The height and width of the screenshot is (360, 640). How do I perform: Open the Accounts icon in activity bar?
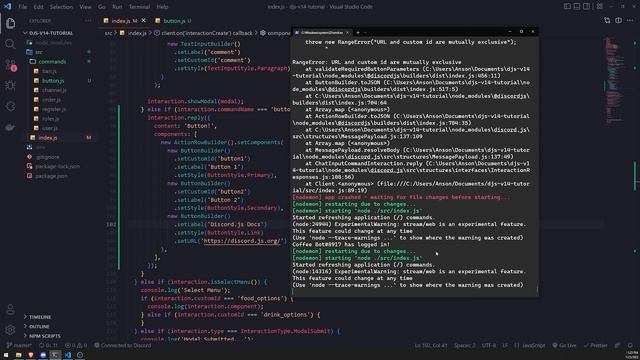pos(10,309)
